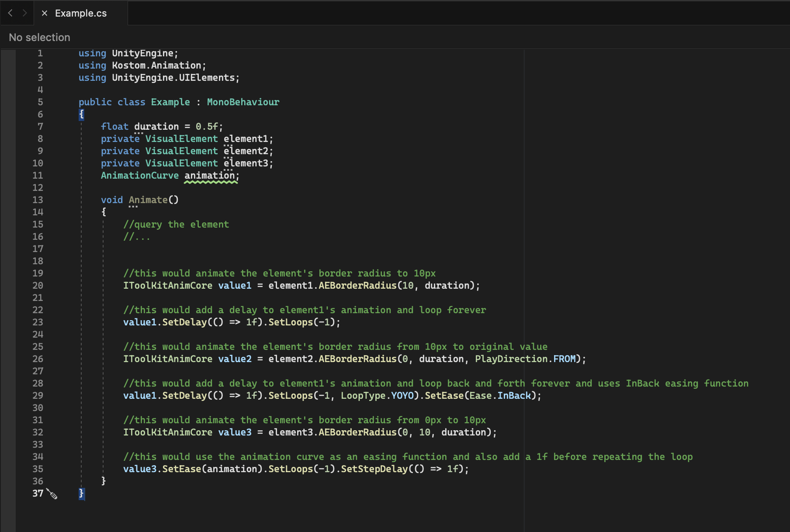This screenshot has height=532, width=790.
Task: Click the MonoBehaviour base class name
Action: tap(243, 102)
